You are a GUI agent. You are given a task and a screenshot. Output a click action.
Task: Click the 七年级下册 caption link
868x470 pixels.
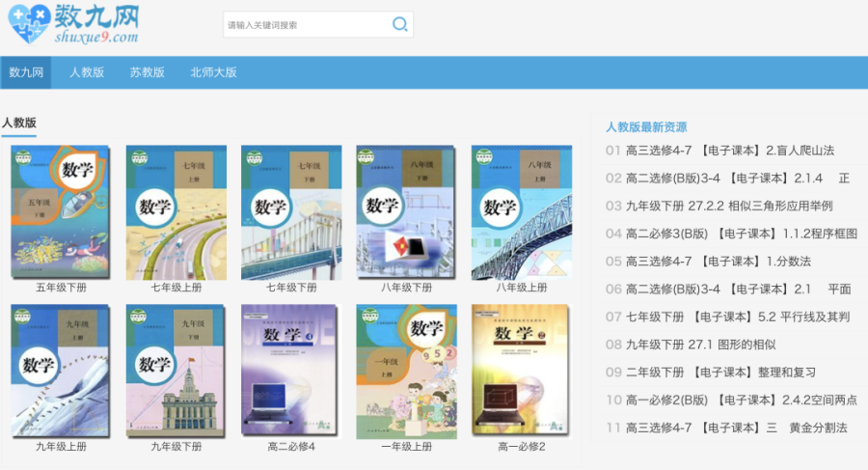point(291,288)
